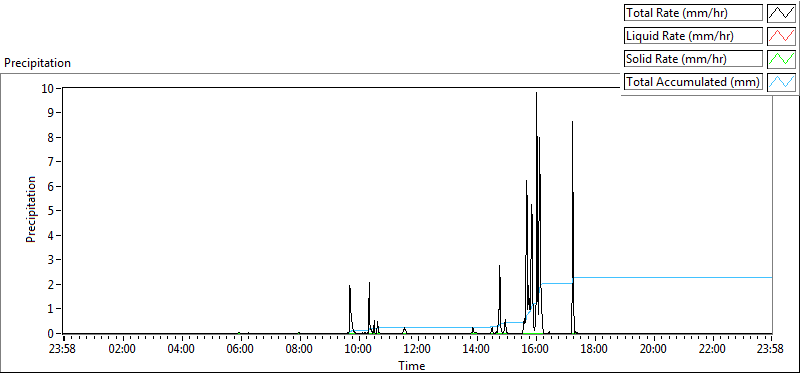Click the Time axis label

click(412, 365)
